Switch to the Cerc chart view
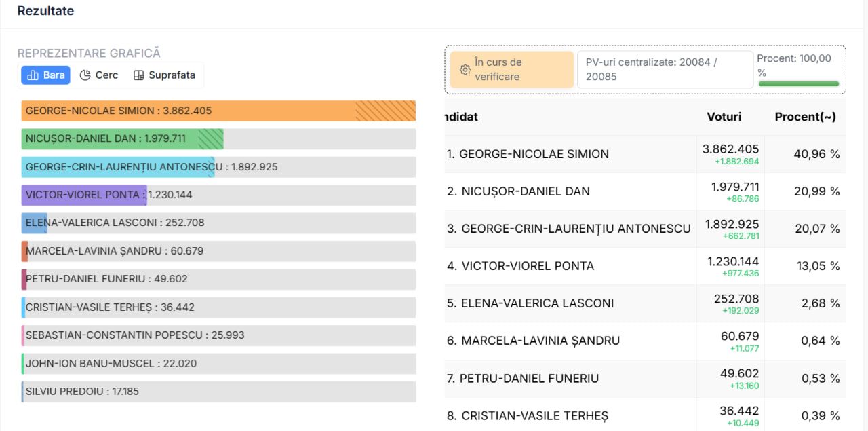 point(99,75)
